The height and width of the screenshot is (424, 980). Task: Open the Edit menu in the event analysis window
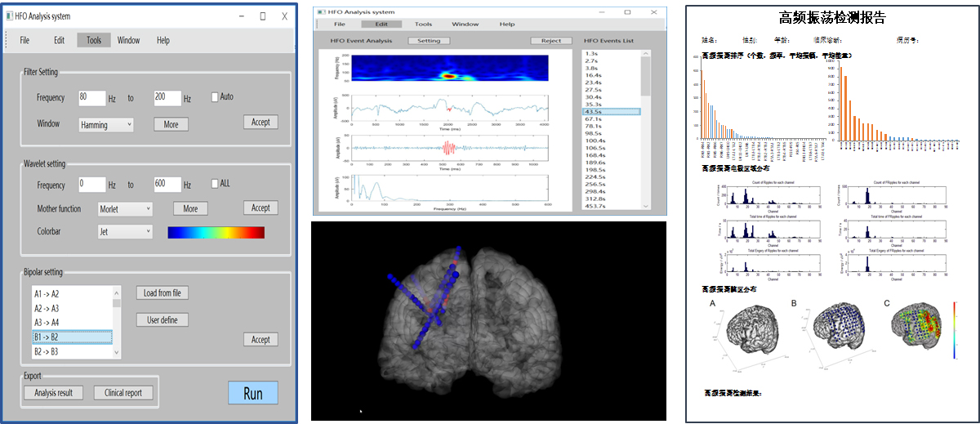tap(381, 25)
